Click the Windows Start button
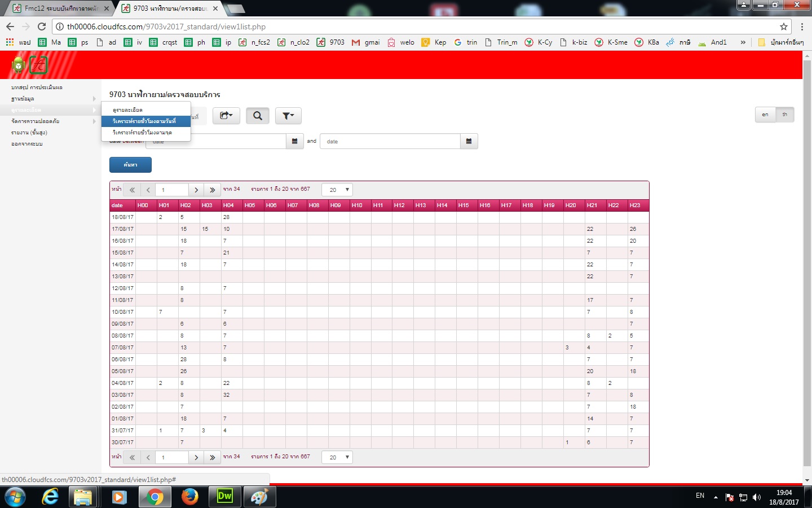The image size is (812, 508). pos(15,497)
